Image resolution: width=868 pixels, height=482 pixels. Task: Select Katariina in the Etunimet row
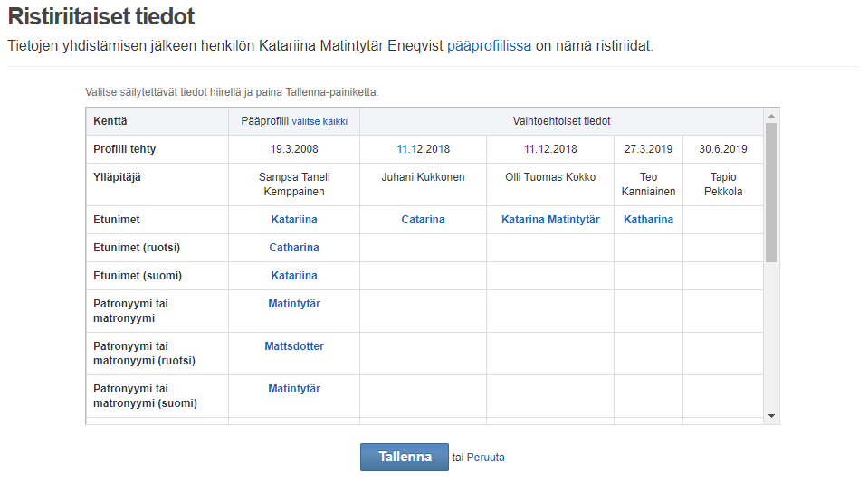point(294,220)
